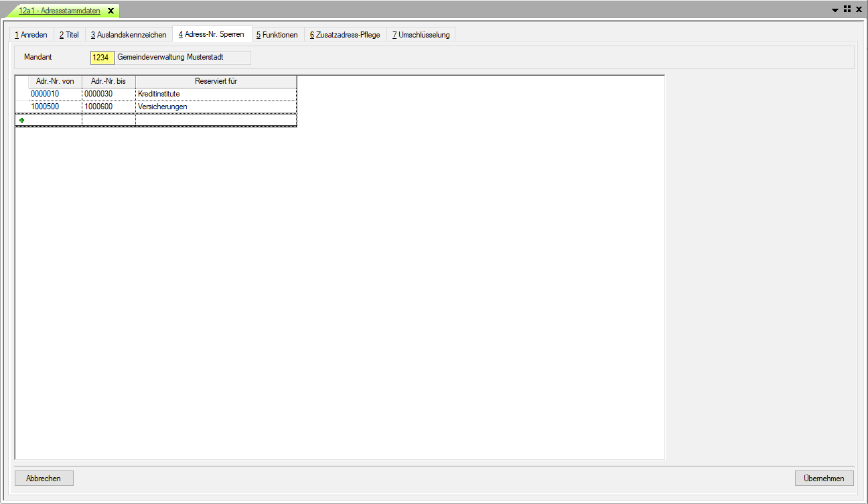Click the Übernehmen button
The image size is (868, 504).
[824, 479]
